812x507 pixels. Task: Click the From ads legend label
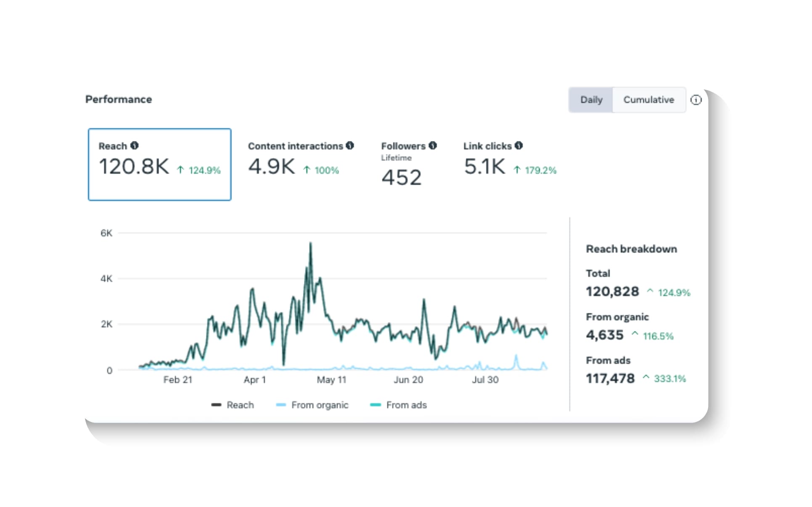(406, 405)
